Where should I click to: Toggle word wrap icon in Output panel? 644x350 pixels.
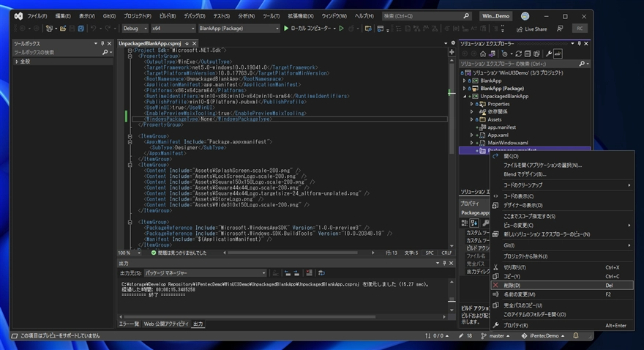(x=321, y=273)
